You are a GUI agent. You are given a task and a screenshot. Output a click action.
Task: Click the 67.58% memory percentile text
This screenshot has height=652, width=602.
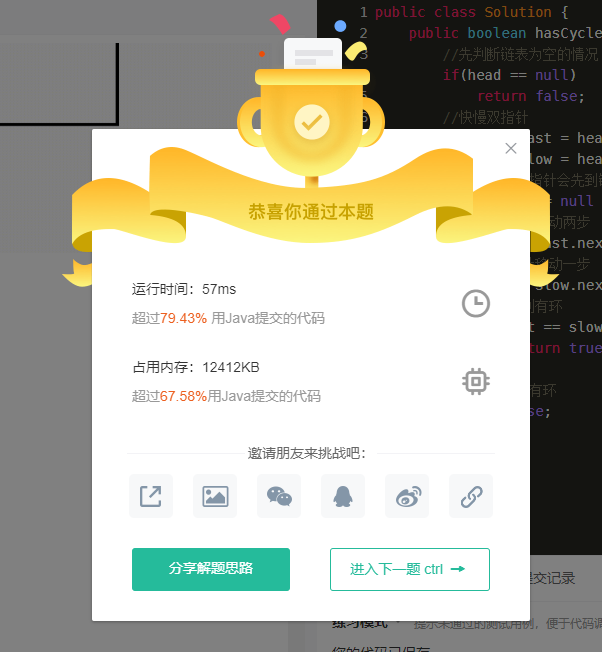click(183, 396)
